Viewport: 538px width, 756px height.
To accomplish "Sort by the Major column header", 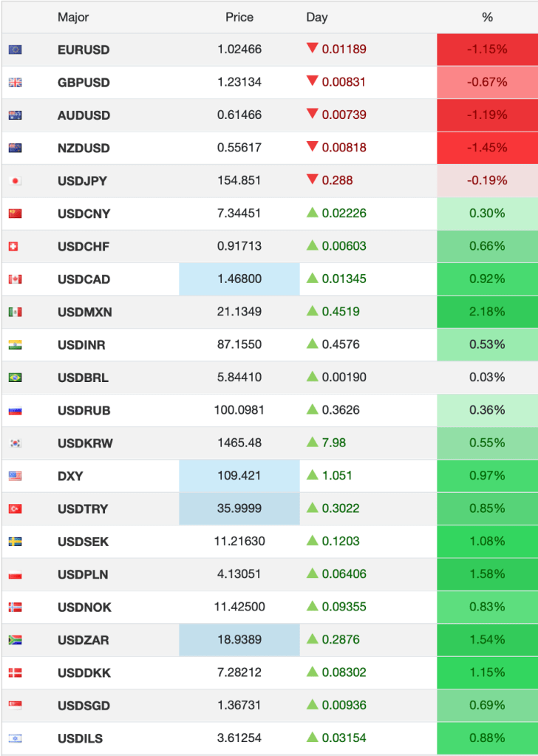I will tap(73, 17).
